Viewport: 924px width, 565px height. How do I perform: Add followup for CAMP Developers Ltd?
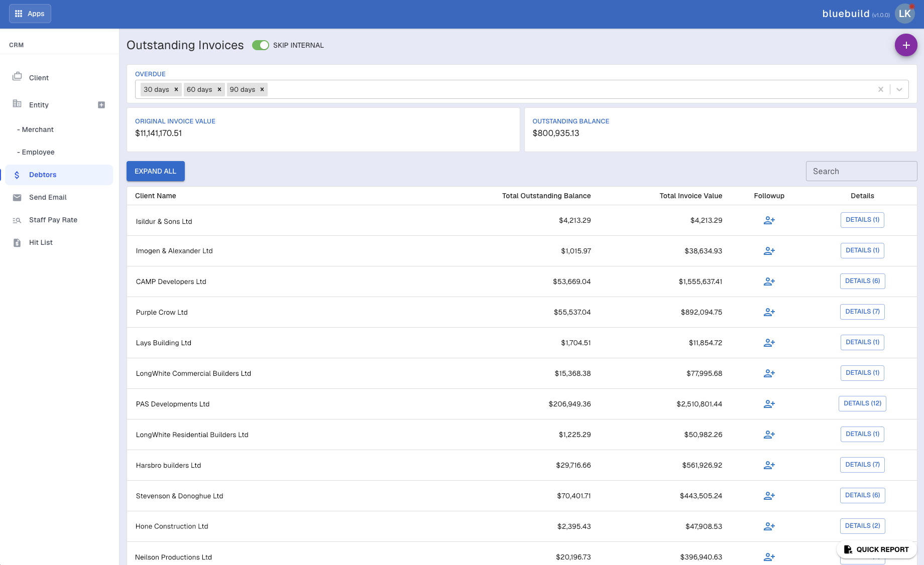769,281
